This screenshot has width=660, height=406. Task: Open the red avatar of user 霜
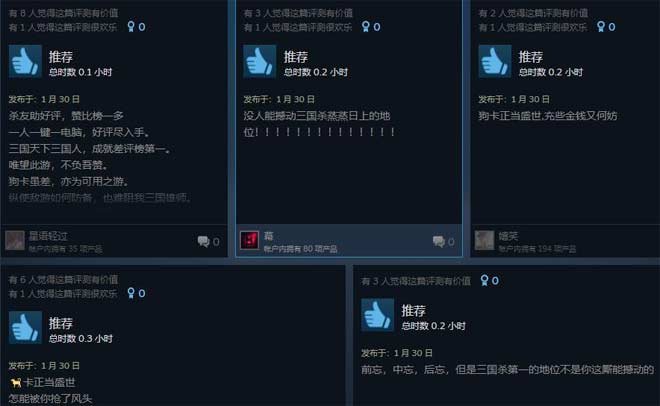pyautogui.click(x=249, y=241)
